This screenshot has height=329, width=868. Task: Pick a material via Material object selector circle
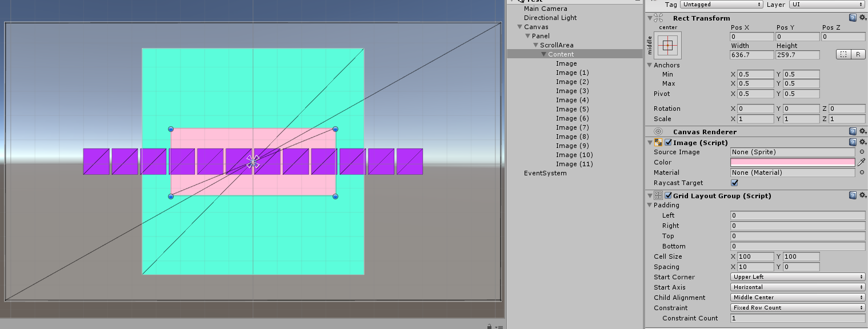[862, 172]
